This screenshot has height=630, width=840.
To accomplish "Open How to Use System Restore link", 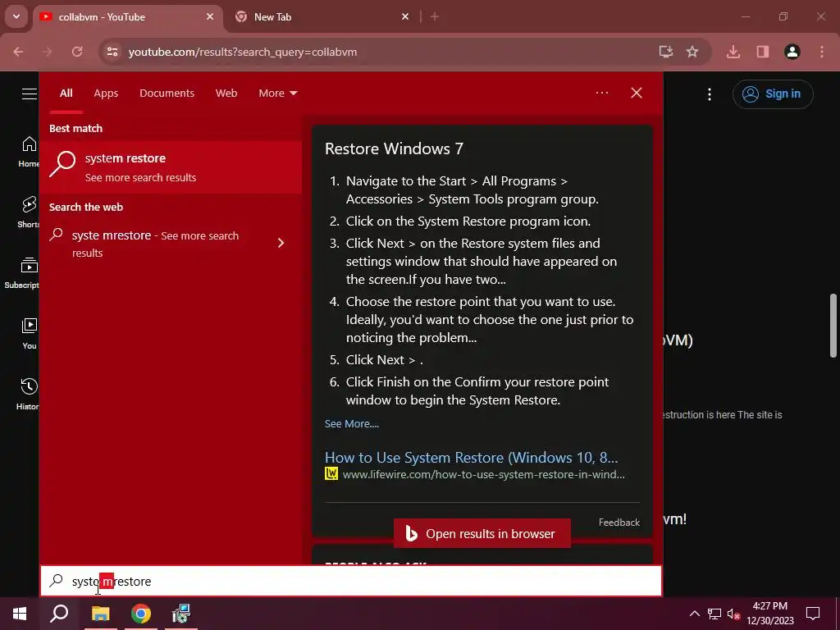I will (472, 458).
